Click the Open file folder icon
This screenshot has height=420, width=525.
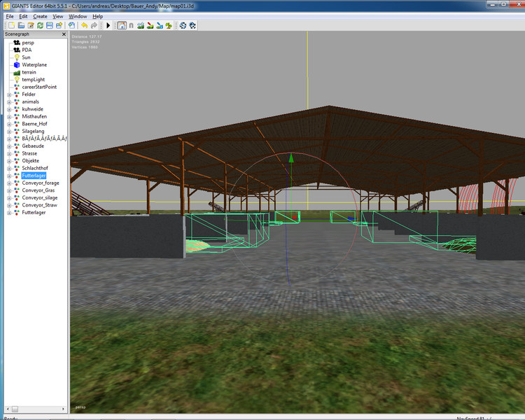click(x=21, y=25)
